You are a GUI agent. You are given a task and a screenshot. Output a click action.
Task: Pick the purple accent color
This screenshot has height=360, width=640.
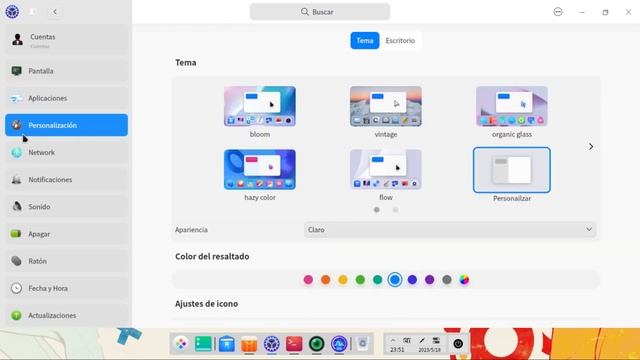point(429,280)
